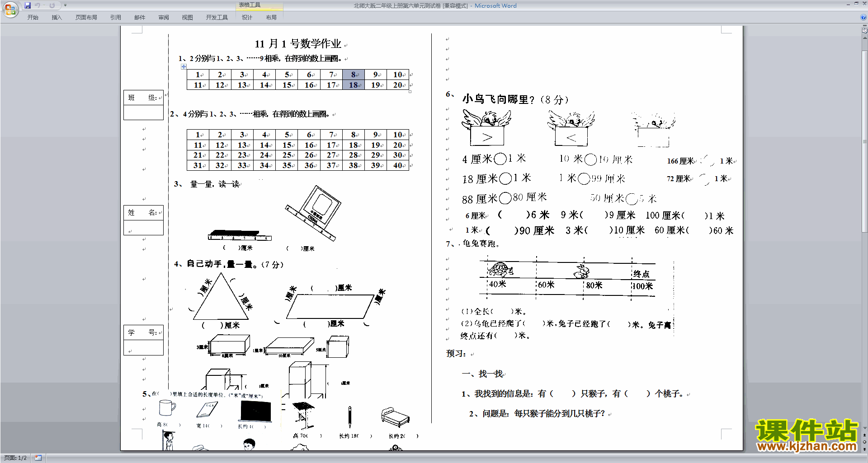Click the bird box with less-than sign
The width and height of the screenshot is (868, 463).
coord(571,129)
